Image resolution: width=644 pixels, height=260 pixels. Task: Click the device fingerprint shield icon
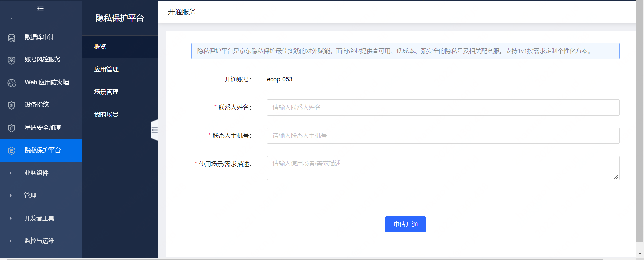12,105
